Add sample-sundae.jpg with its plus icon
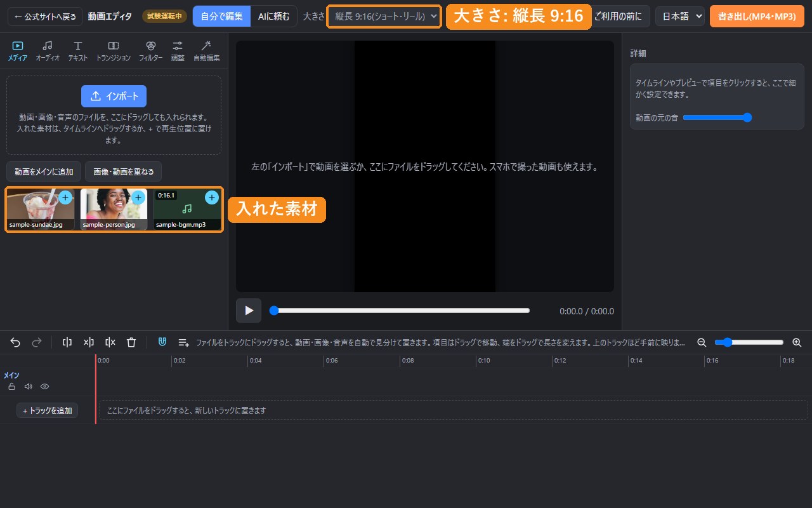 65,197
